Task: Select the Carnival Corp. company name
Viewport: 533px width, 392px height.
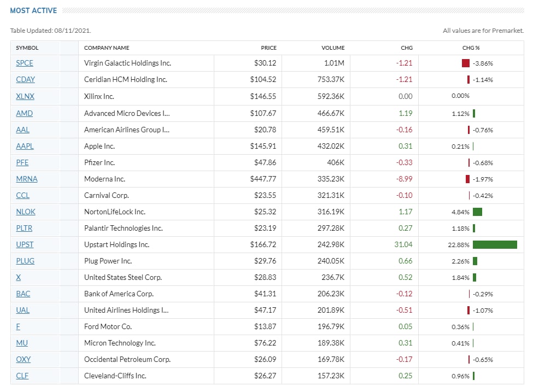Action: (107, 196)
